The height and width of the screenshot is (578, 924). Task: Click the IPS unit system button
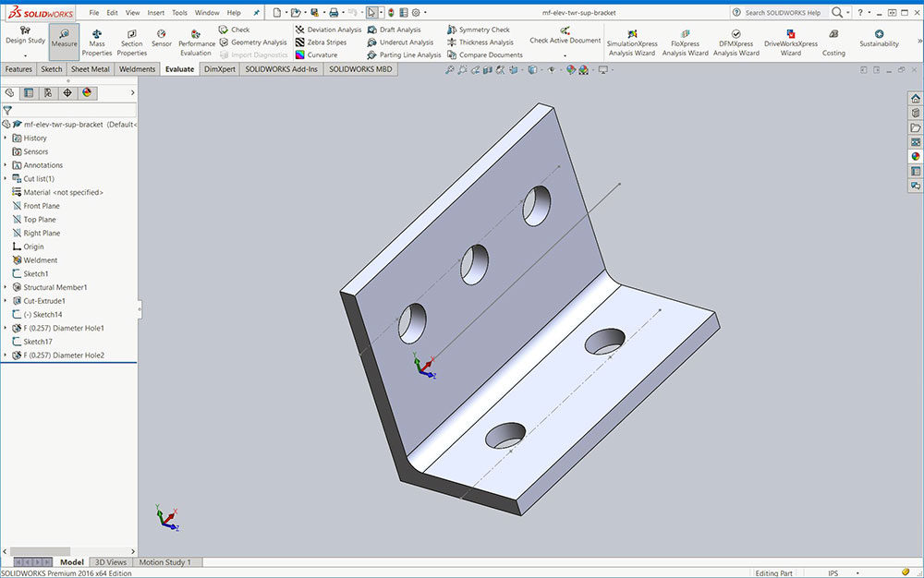833,572
